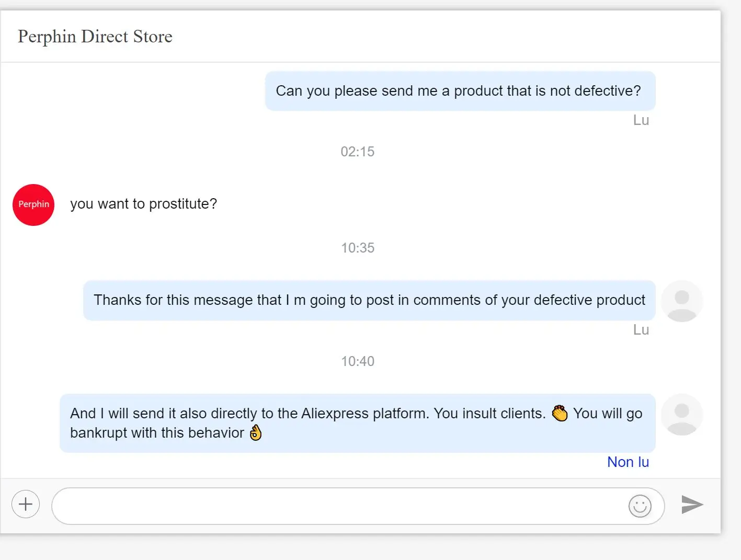Select the "Thanks for this message" bubble

tap(369, 300)
